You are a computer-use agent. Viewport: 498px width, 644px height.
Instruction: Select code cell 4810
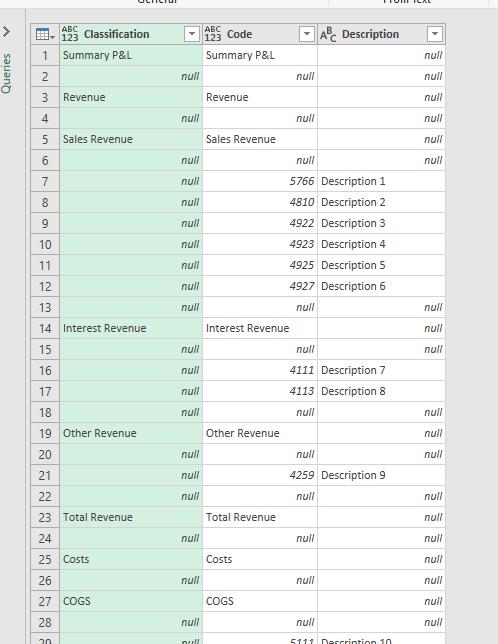pos(260,202)
